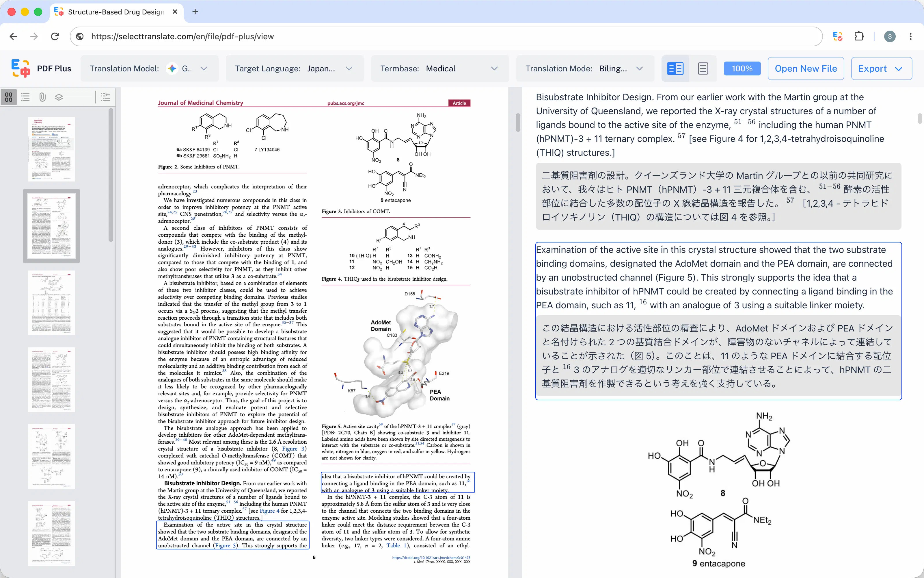The width and height of the screenshot is (924, 578).
Task: Click the Figure 5 active site cavity image
Action: click(x=396, y=354)
